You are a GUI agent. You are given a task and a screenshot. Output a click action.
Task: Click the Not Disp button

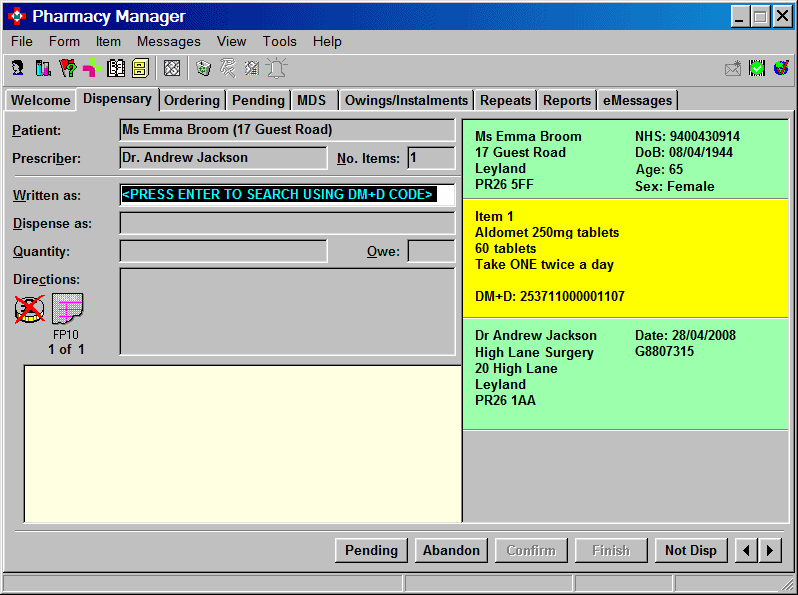[690, 550]
